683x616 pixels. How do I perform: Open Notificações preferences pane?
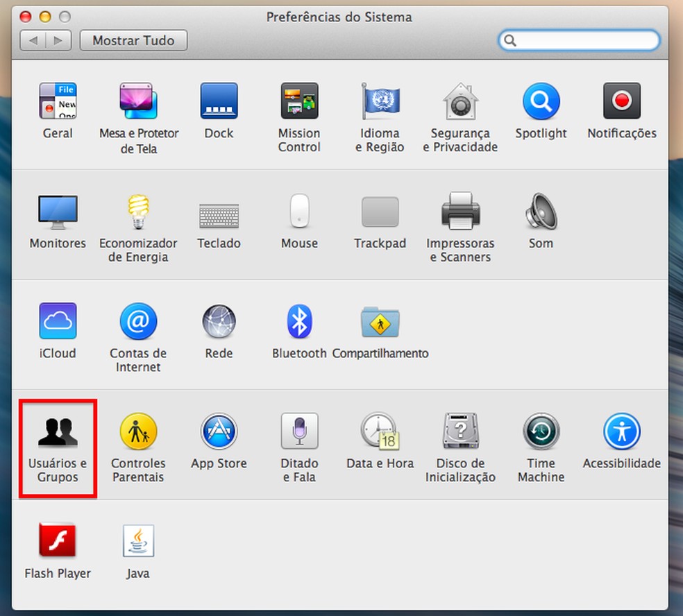622,101
